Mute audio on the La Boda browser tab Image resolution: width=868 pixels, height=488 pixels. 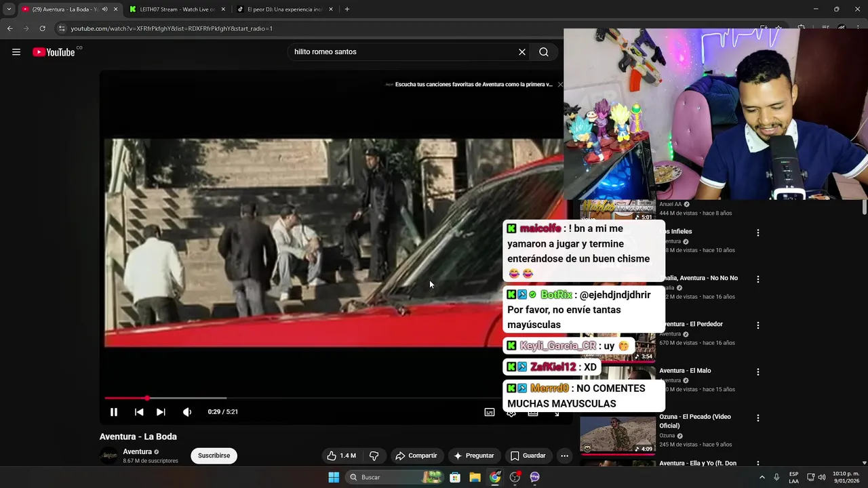pyautogui.click(x=104, y=9)
